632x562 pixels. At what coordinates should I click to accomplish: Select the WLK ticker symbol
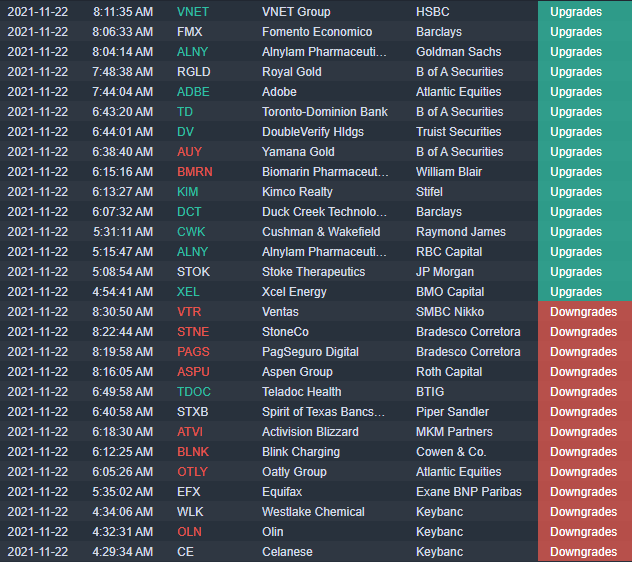pyautogui.click(x=190, y=512)
